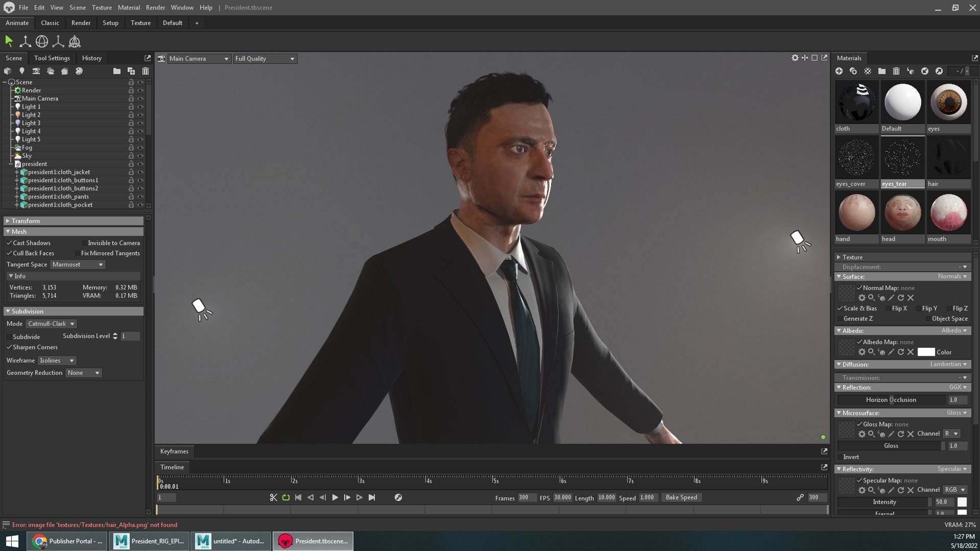Open Geometry Reduction dropdown
This screenshot has width=980, height=551.
tap(84, 373)
